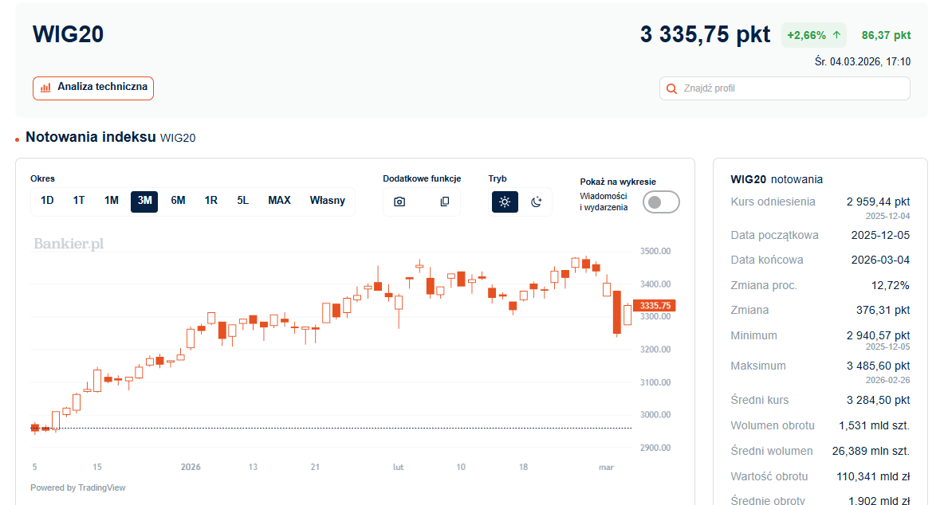Click Wartość obrotu value 110,341 mld zł

(873, 477)
